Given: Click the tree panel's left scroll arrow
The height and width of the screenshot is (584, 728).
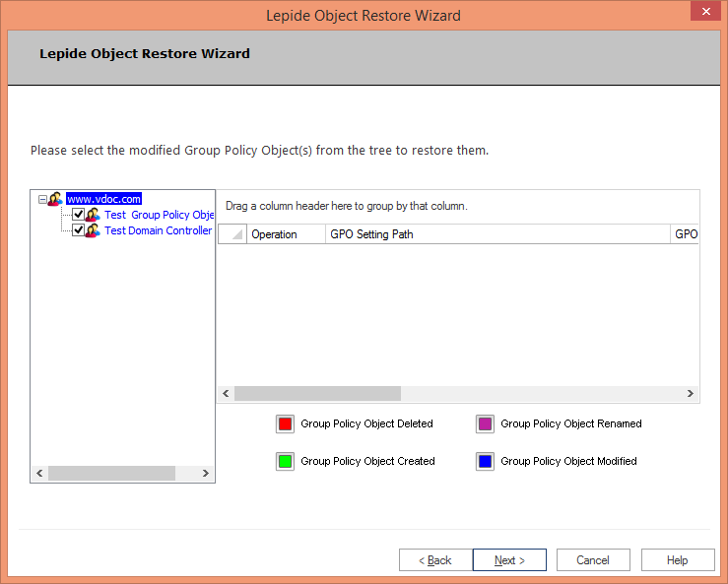Looking at the screenshot, I should pos(40,474).
